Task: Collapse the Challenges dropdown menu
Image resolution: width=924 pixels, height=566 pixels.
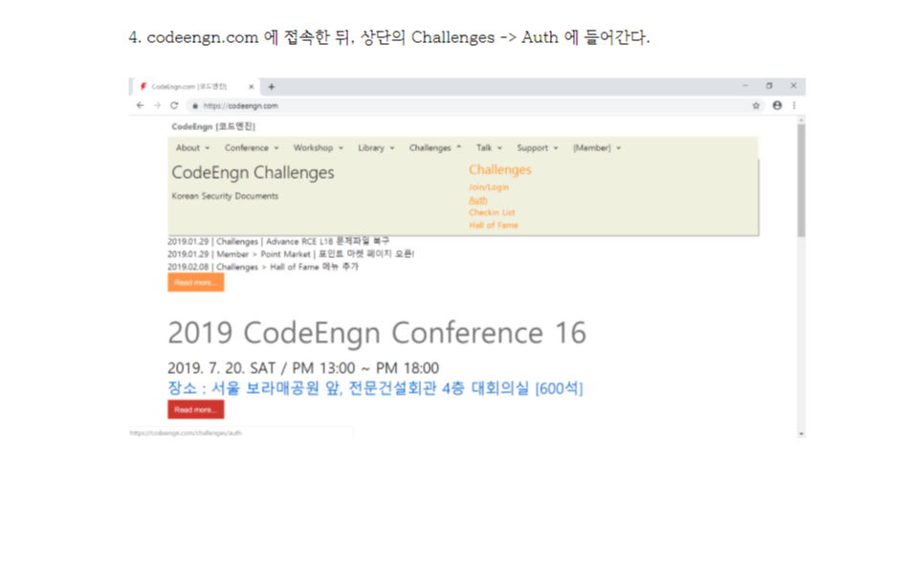Action: (435, 148)
